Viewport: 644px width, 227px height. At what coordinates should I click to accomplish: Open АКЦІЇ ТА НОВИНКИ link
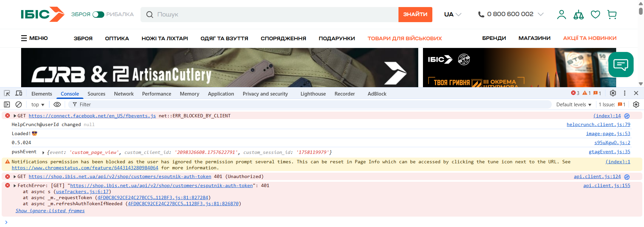pos(590,38)
